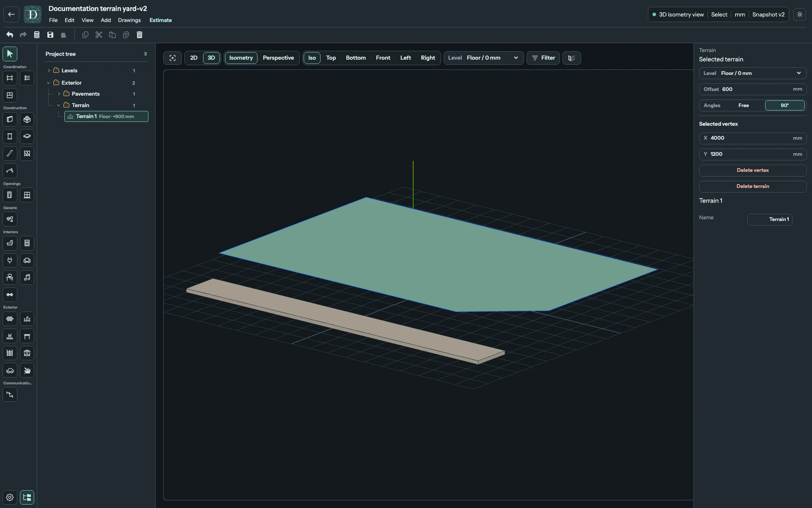This screenshot has width=812, height=508.
Task: Pick the plants grass tool in Exterior
Action: [x=27, y=370]
